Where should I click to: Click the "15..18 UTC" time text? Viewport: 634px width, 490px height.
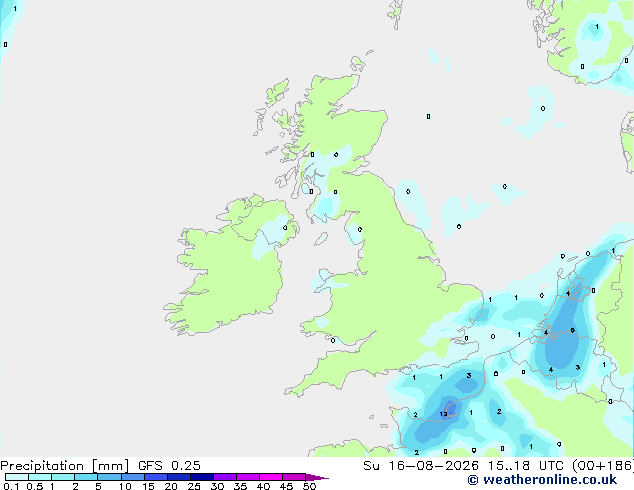pyautogui.click(x=527, y=466)
